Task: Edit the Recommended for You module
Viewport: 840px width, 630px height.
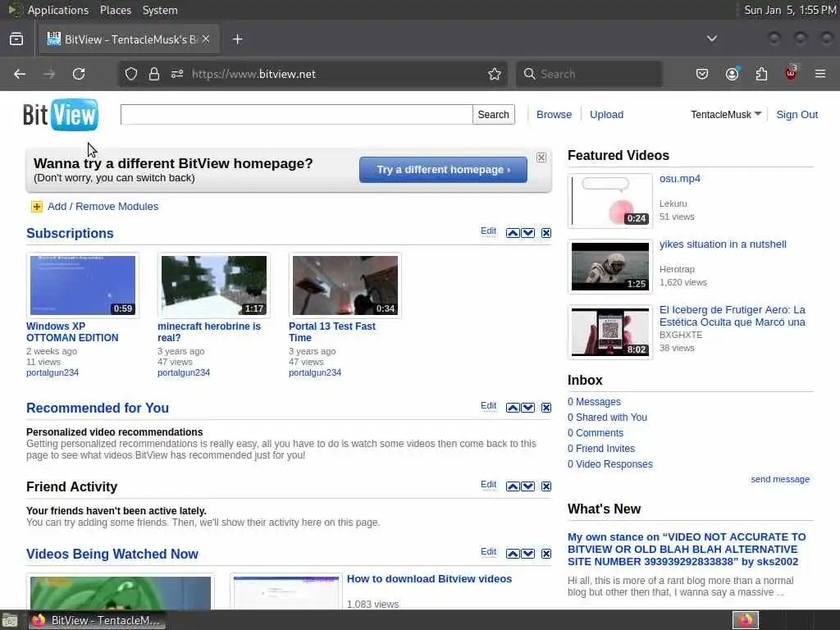Action: click(x=488, y=405)
